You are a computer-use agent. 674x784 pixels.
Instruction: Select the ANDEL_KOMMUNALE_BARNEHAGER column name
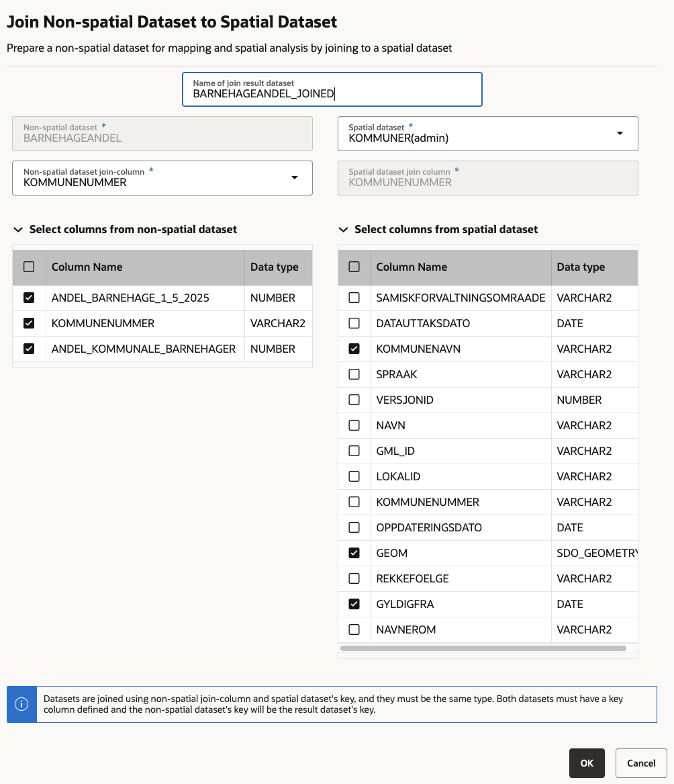(x=144, y=349)
